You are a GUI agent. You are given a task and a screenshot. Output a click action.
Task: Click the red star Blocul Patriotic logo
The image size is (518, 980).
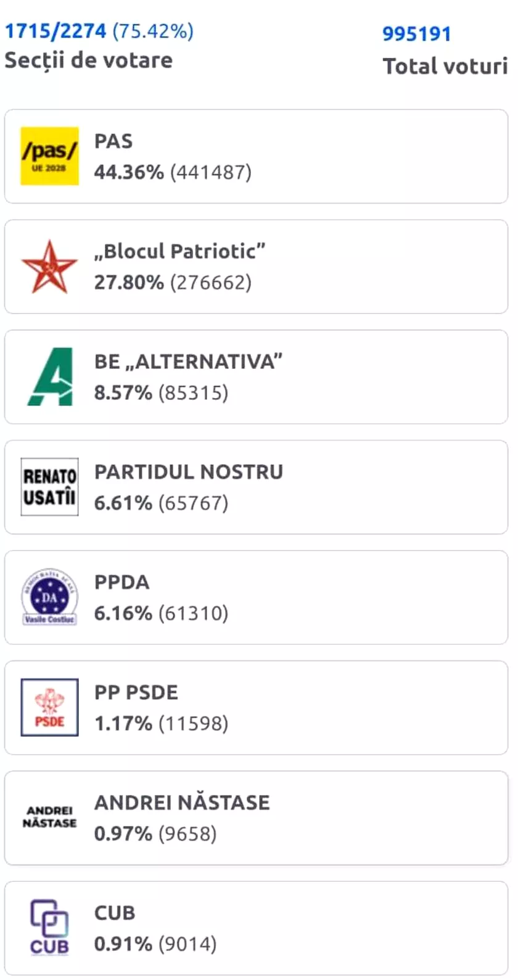(x=49, y=267)
